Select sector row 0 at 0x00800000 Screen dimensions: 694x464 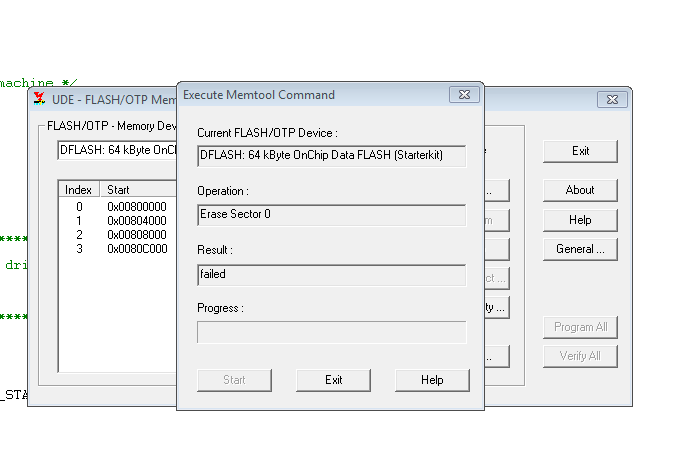click(x=118, y=207)
